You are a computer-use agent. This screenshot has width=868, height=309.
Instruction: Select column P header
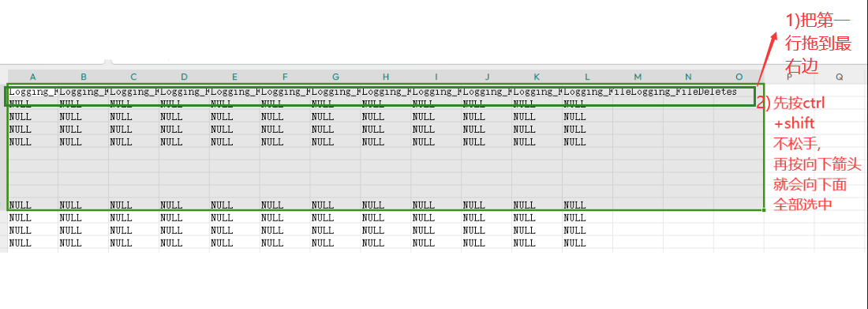[x=789, y=77]
